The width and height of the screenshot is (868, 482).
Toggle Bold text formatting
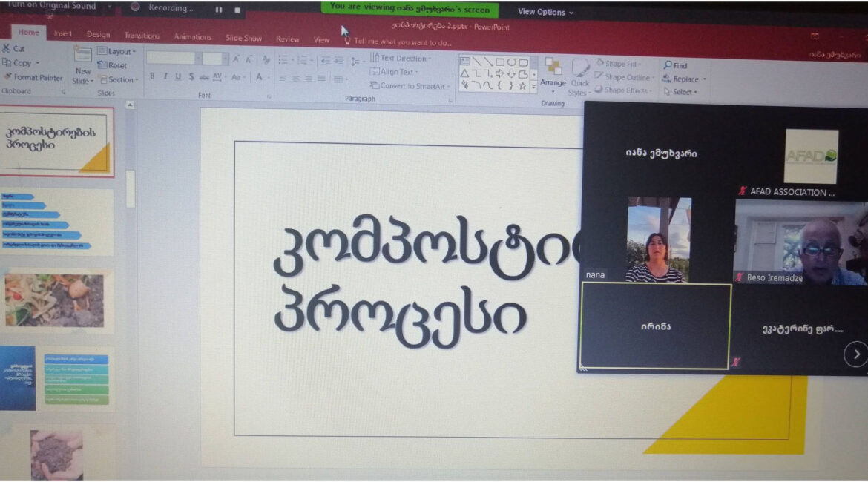point(152,76)
